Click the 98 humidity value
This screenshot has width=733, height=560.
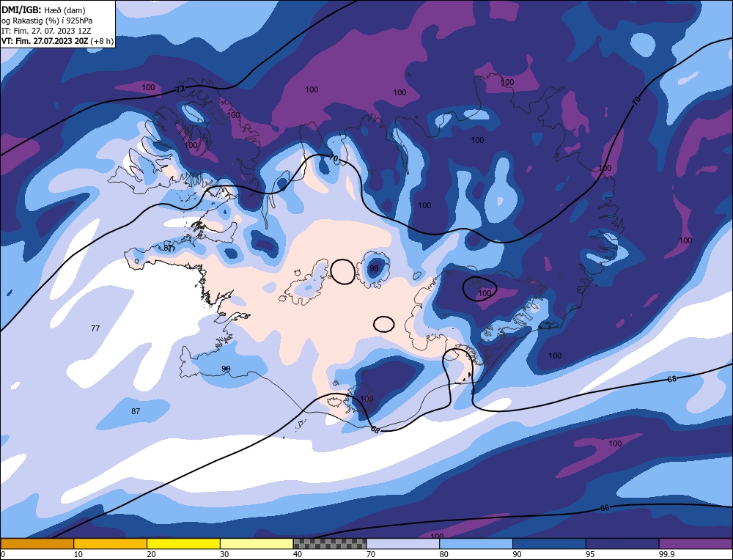click(374, 268)
